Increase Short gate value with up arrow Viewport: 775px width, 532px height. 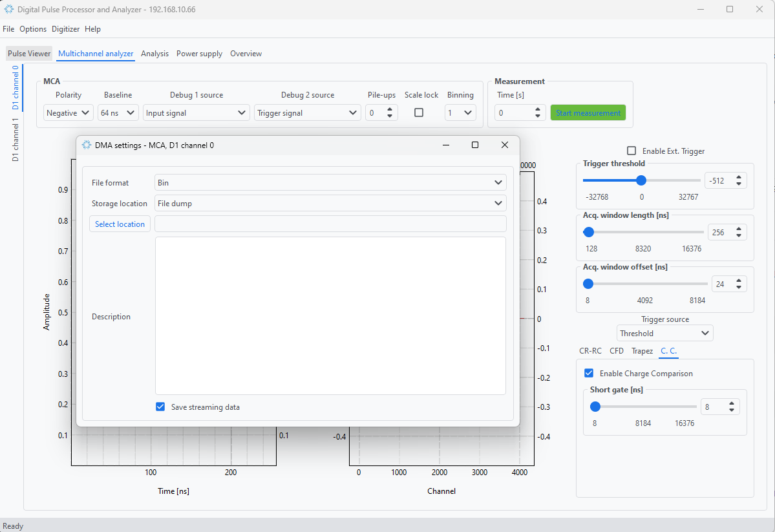click(732, 403)
